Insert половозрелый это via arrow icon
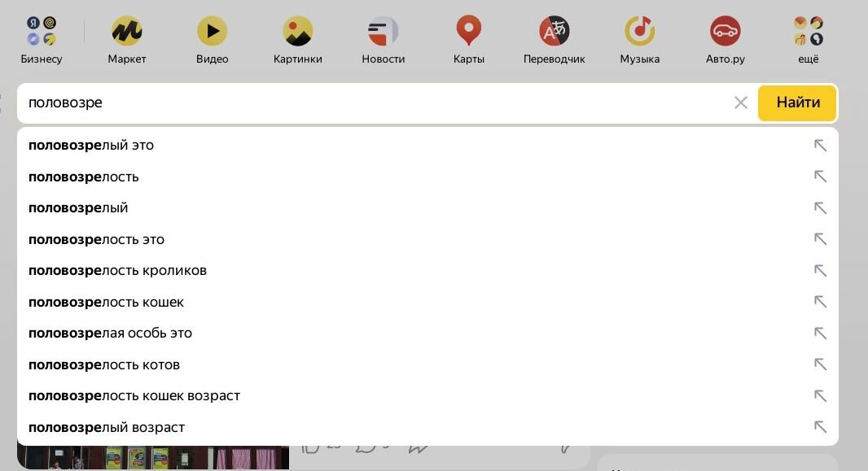Screen dimensions: 868x471 click(x=820, y=146)
